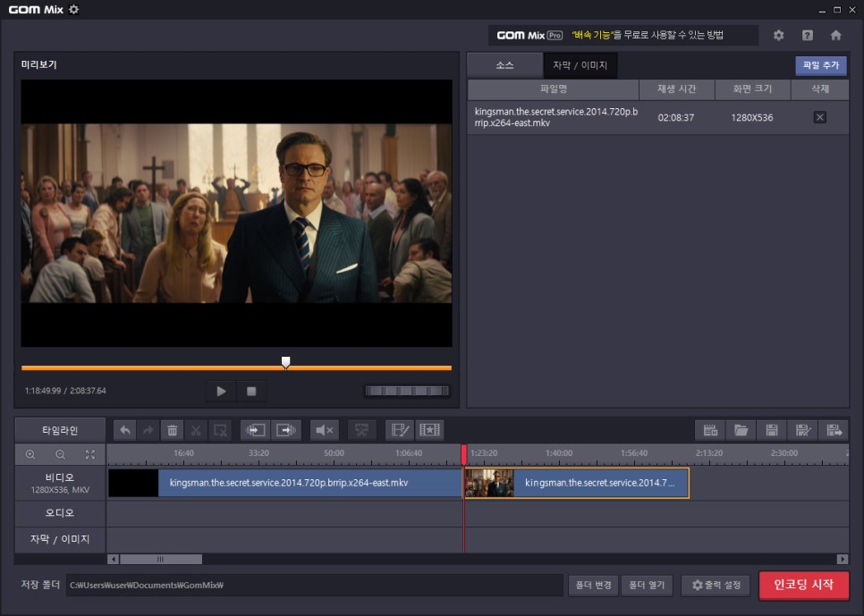Click the save folder path field
The height and width of the screenshot is (616, 864).
314,585
